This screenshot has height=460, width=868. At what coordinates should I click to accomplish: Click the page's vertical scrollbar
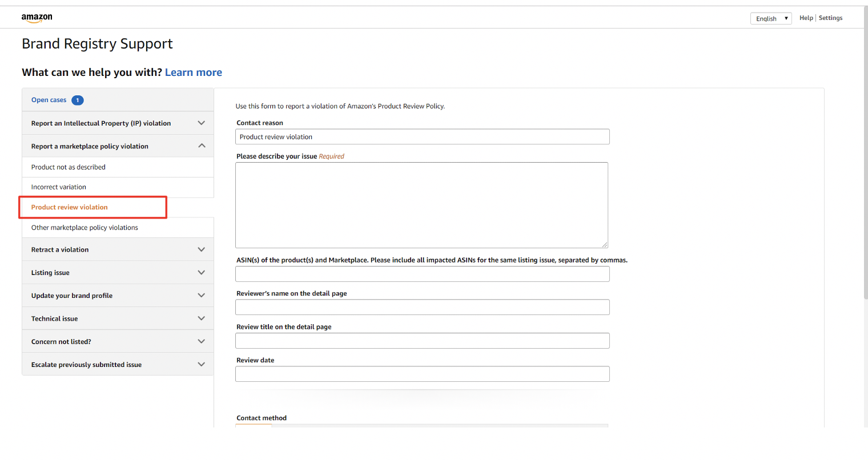(865, 154)
